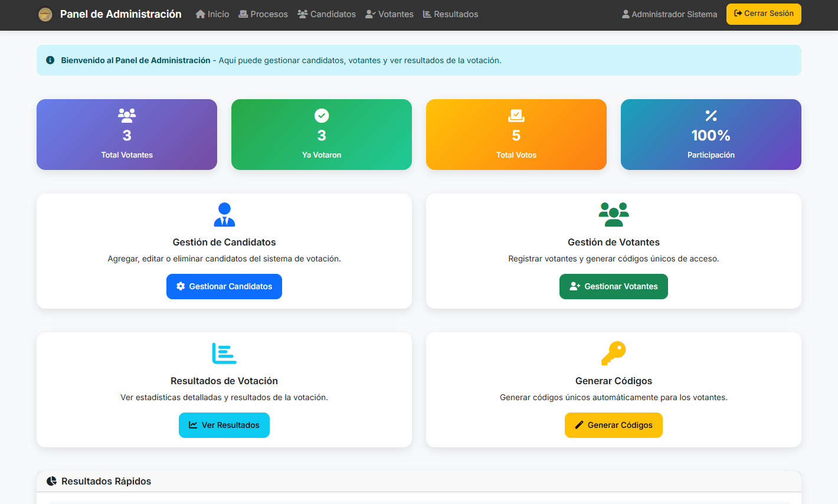Navigate to Votantes in the navbar

click(x=389, y=14)
